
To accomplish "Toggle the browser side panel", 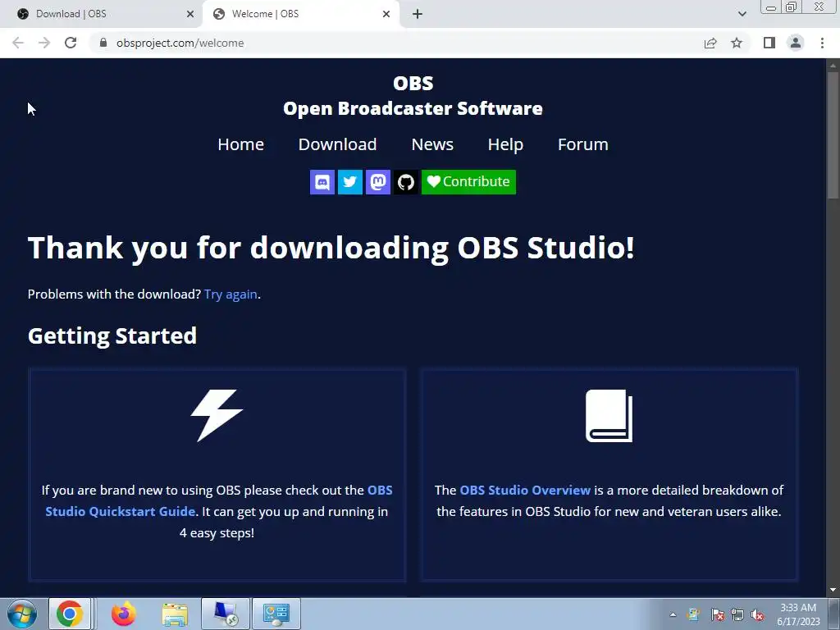I will (769, 43).
